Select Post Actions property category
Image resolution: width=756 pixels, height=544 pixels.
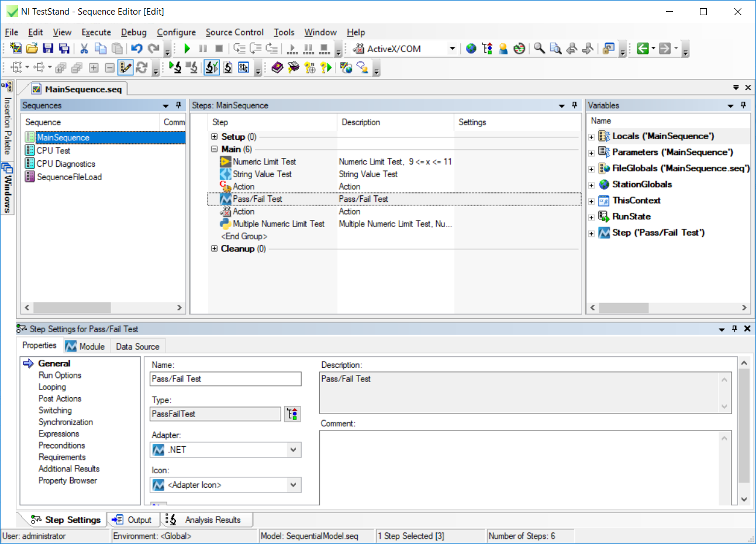60,399
